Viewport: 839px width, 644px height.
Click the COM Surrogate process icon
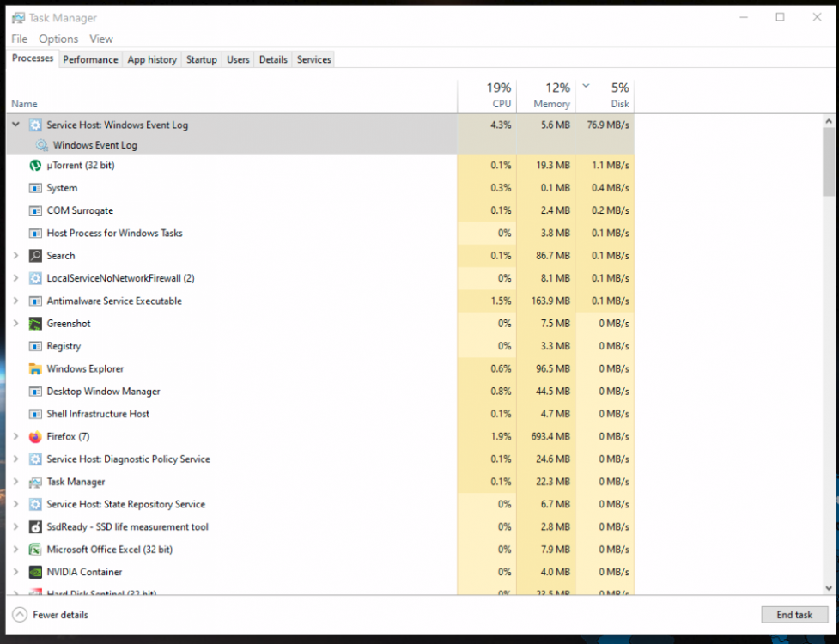[35, 210]
